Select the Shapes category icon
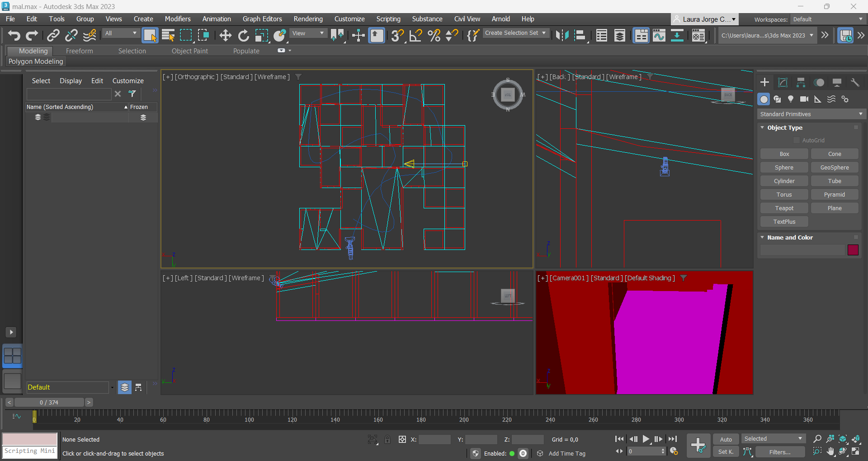Image resolution: width=868 pixels, height=461 pixels. pos(777,99)
